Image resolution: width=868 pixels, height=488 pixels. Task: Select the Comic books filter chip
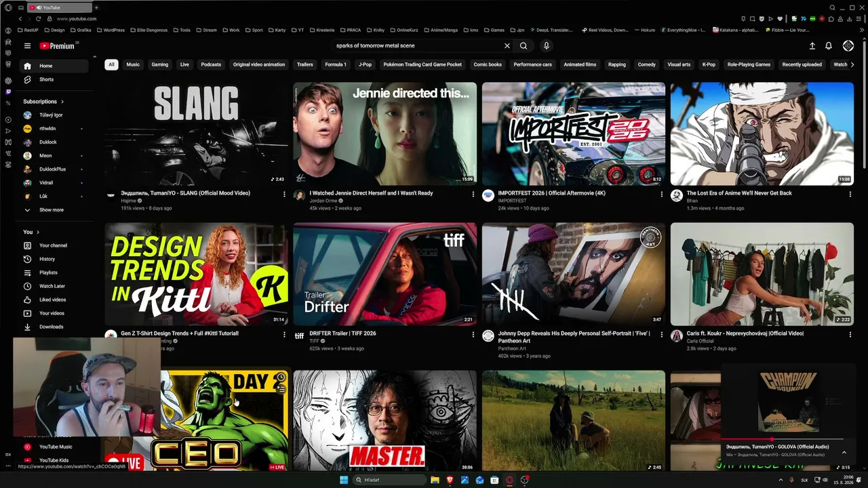tap(488, 64)
